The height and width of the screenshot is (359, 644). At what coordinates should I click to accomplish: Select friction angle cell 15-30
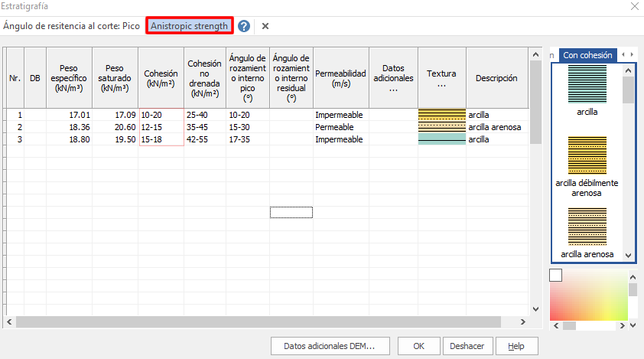[248, 127]
